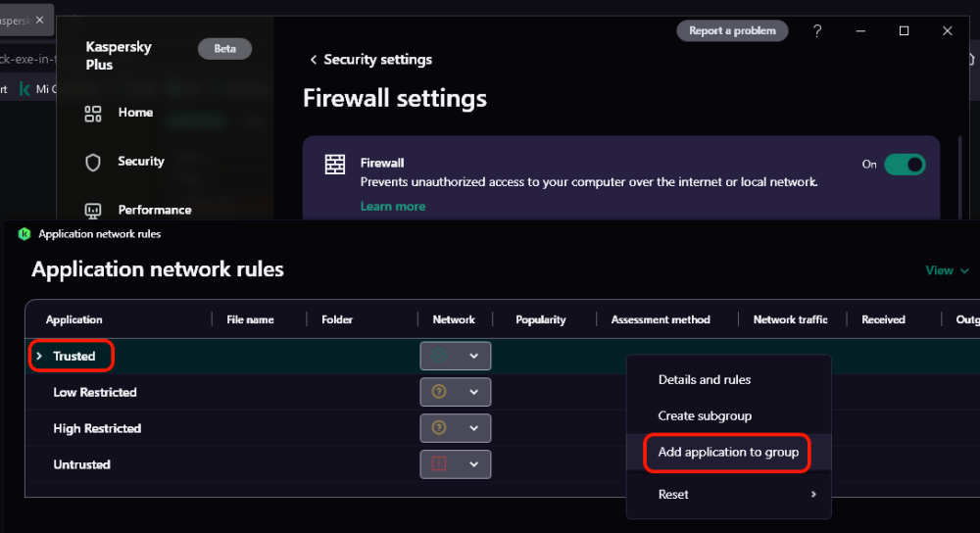Choose Add application to group
Screen dimensions: 980x533
click(x=728, y=452)
